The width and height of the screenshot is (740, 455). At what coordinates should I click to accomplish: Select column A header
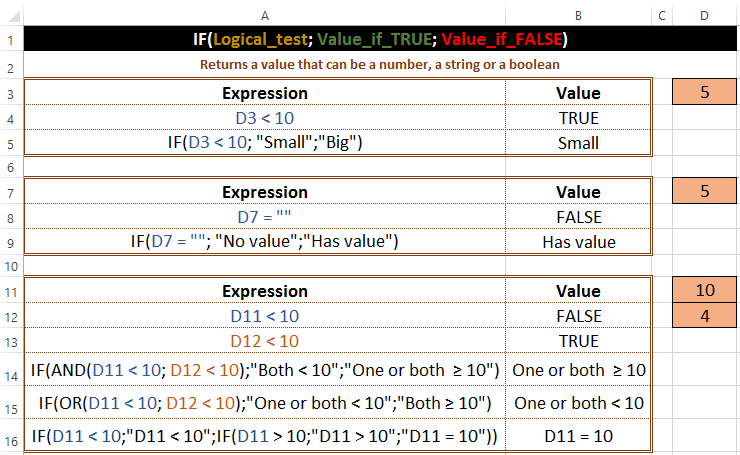click(264, 14)
